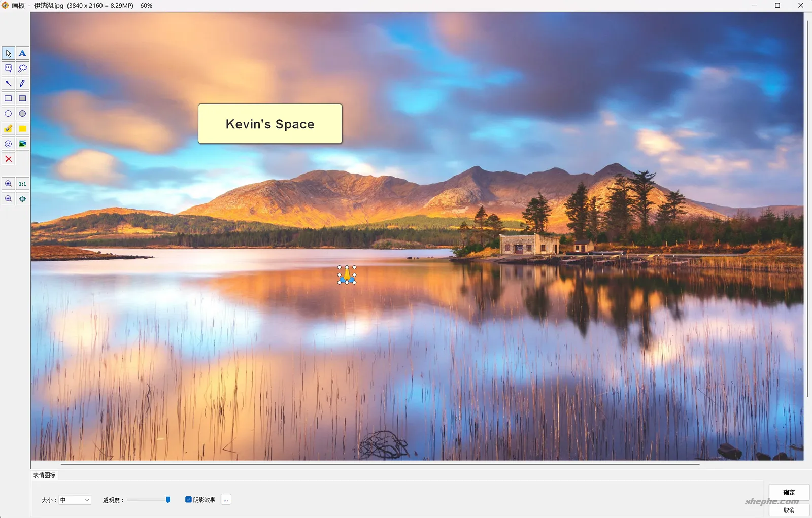Pick the pencil drawing tool
This screenshot has height=518, width=812.
pos(22,83)
